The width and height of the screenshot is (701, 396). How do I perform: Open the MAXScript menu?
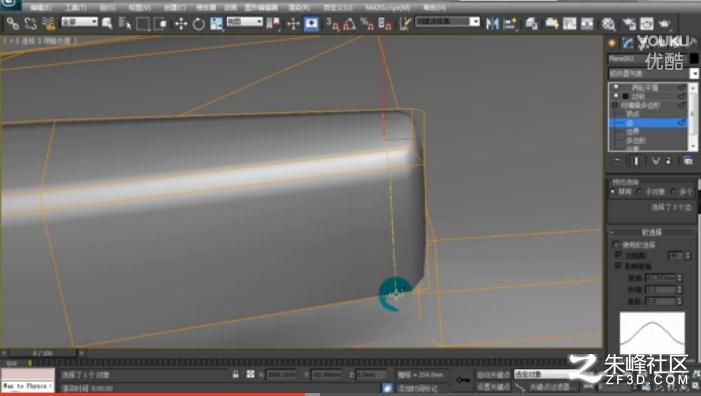pyautogui.click(x=388, y=8)
